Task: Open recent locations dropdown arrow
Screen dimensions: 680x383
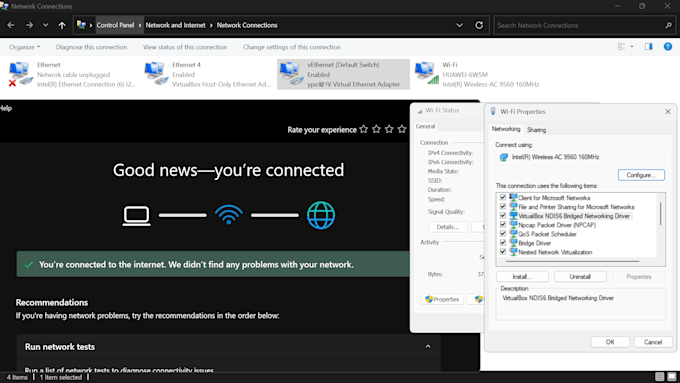Action: 45,25
